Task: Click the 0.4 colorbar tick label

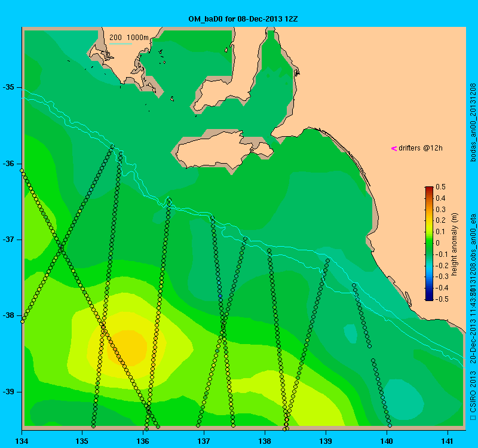Action: pyautogui.click(x=440, y=198)
